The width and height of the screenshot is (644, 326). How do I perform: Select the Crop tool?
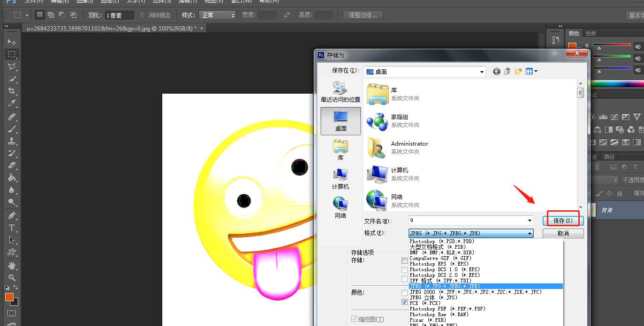click(12, 91)
